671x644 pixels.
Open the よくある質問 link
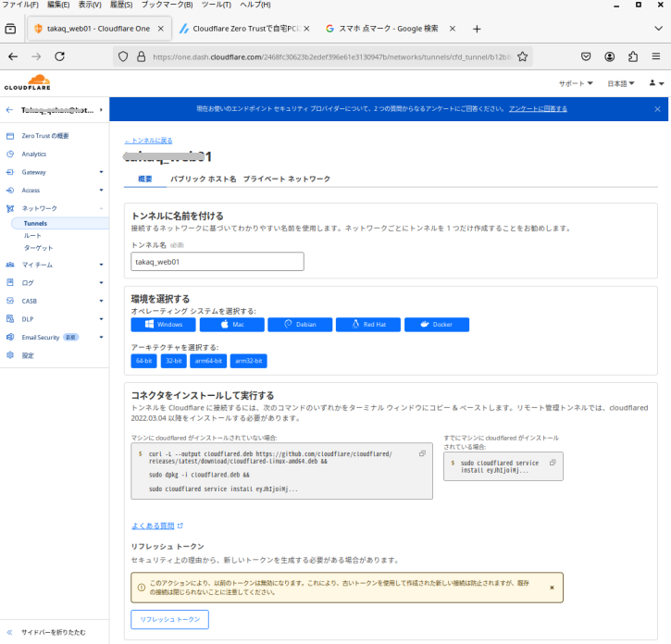(x=153, y=526)
